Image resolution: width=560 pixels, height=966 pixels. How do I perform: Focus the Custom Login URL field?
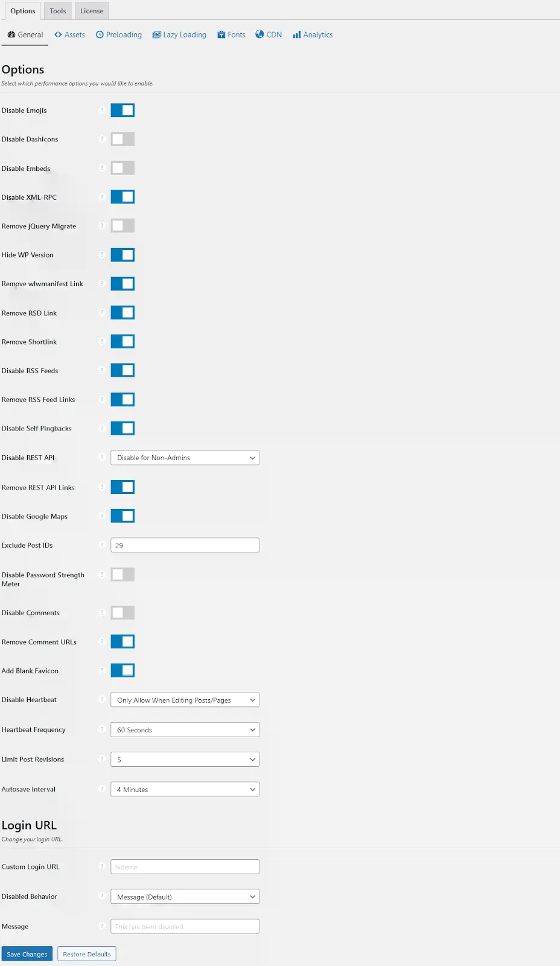click(x=185, y=867)
